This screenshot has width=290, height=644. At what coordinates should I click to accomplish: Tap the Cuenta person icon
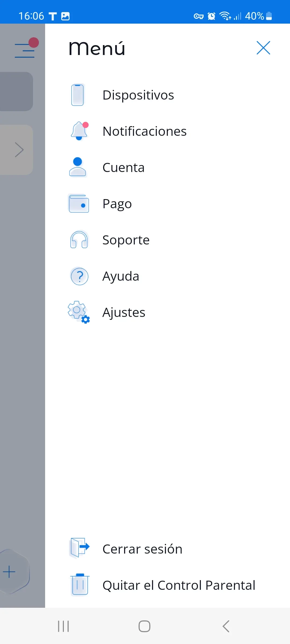[x=78, y=167]
